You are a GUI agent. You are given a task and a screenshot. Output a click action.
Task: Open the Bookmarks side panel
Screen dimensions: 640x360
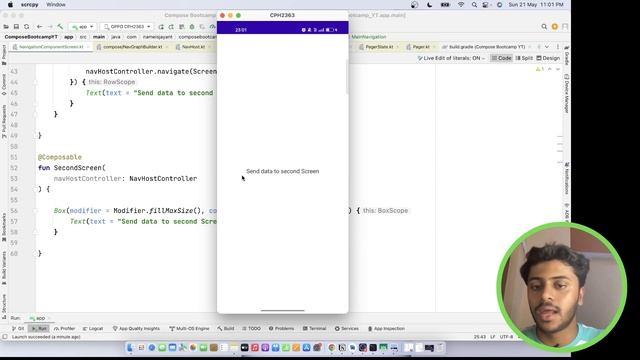[x=4, y=227]
